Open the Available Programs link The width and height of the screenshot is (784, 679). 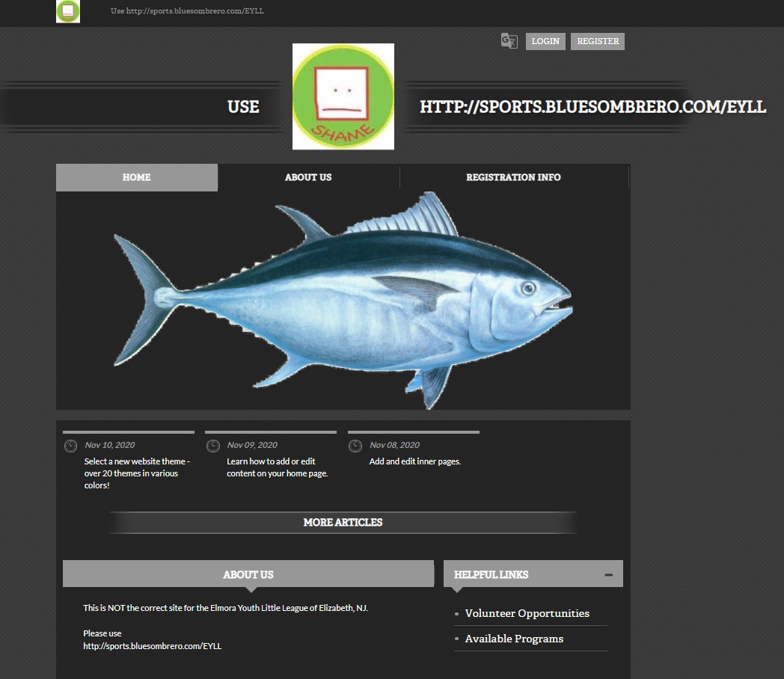(514, 639)
